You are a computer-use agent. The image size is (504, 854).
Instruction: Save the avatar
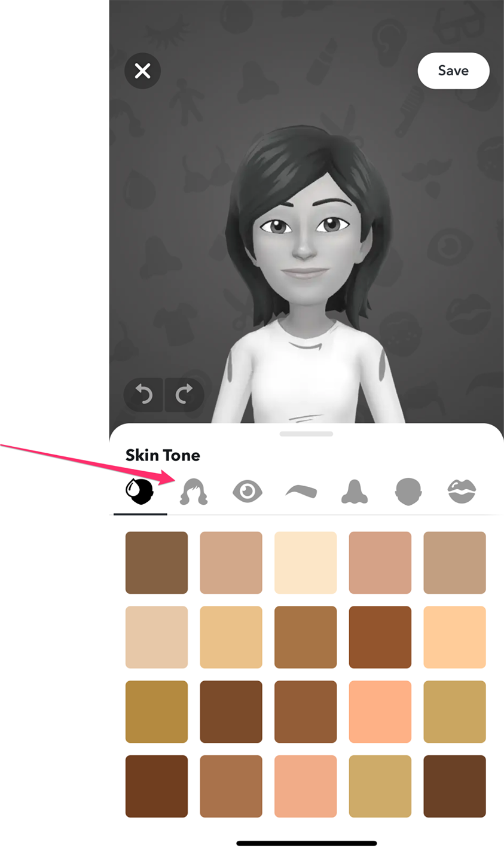[x=453, y=71]
